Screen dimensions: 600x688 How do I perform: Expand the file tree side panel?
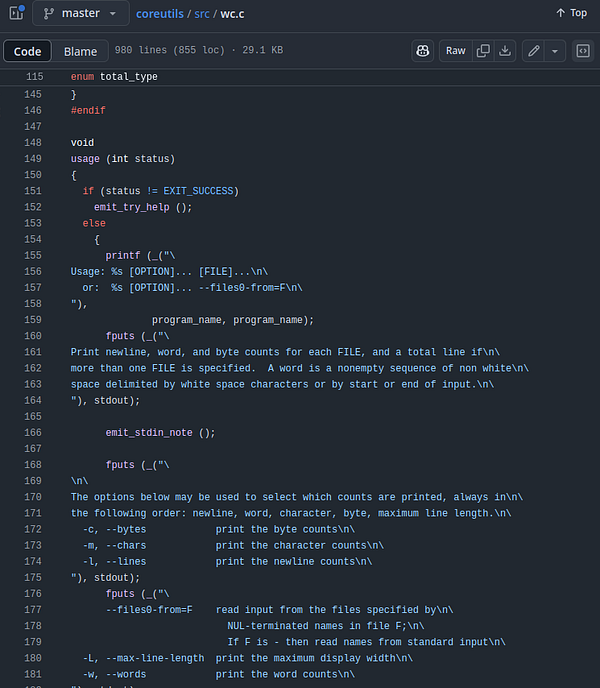click(17, 13)
